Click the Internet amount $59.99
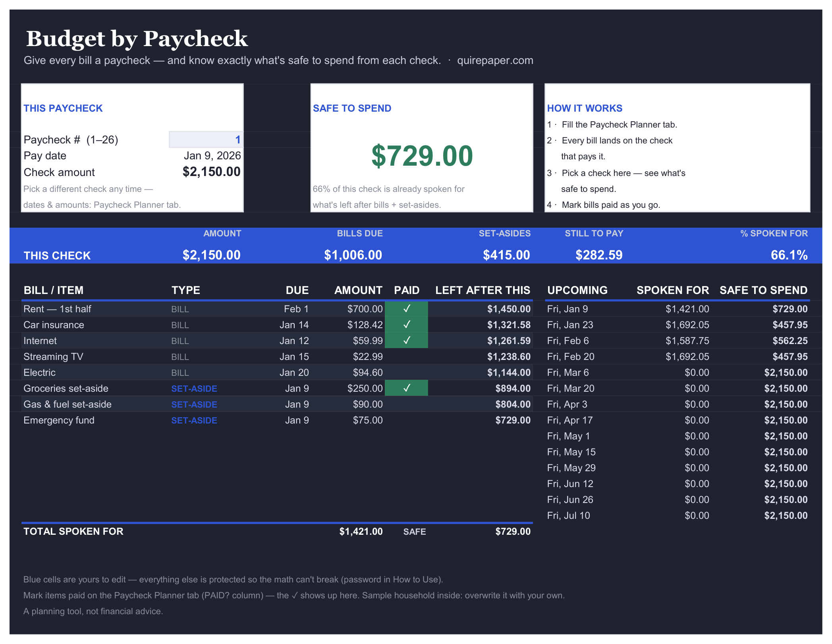 368,340
